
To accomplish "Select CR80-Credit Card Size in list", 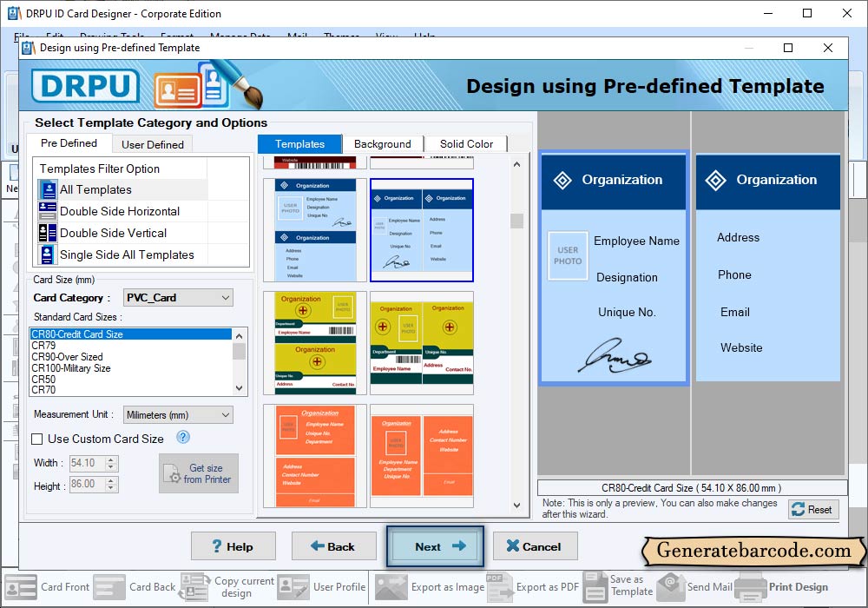I will point(131,334).
